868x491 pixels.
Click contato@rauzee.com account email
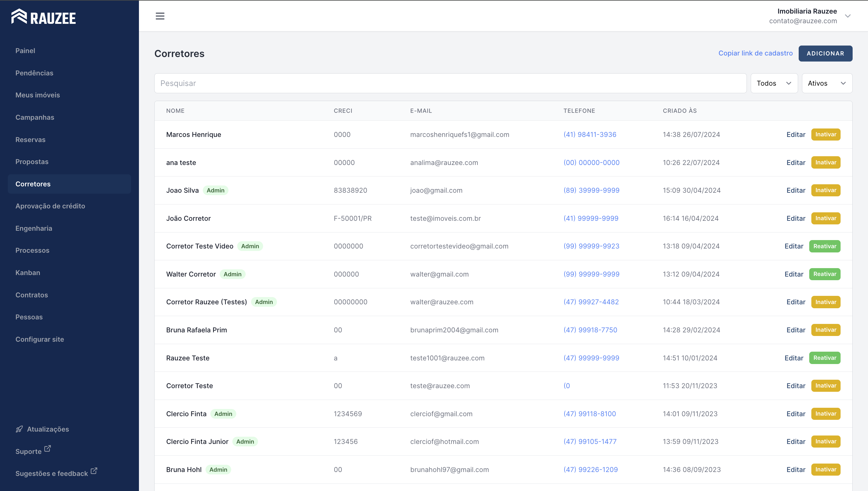803,21
